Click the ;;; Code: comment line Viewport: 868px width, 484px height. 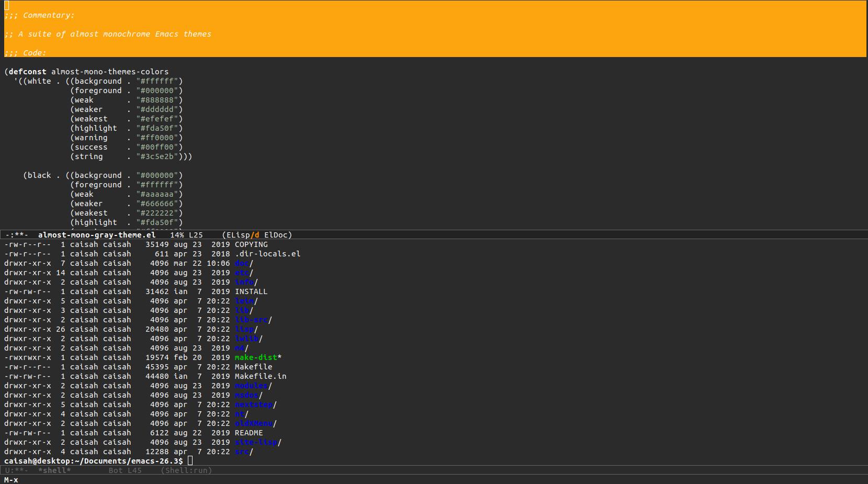[25, 53]
